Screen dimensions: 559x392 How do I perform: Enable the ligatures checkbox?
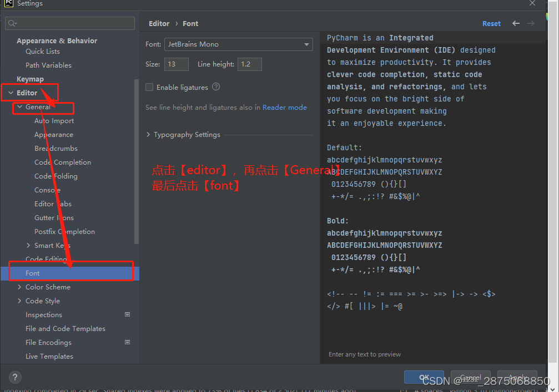149,87
